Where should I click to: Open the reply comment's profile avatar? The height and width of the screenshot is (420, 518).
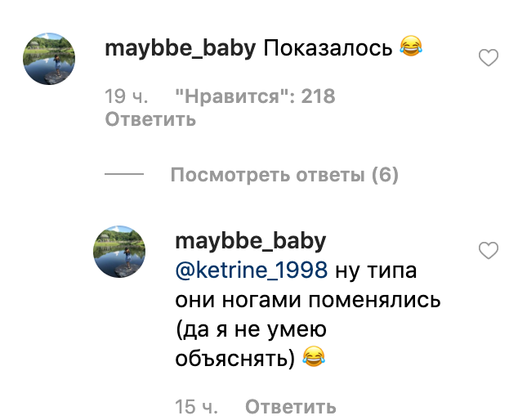pos(120,252)
